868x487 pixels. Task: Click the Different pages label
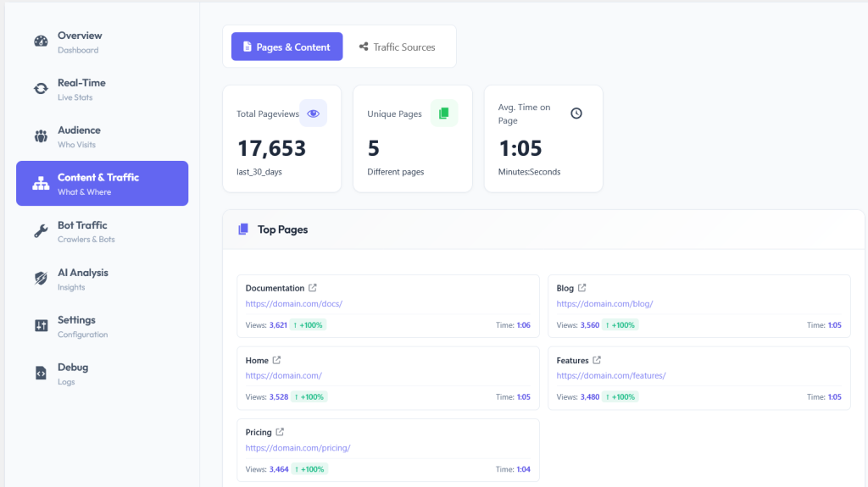tap(396, 172)
